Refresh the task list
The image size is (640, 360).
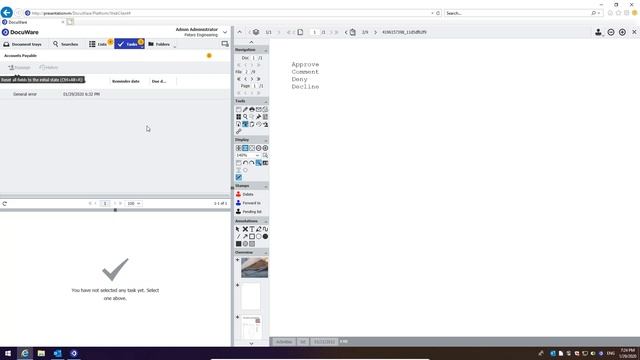pos(4,203)
